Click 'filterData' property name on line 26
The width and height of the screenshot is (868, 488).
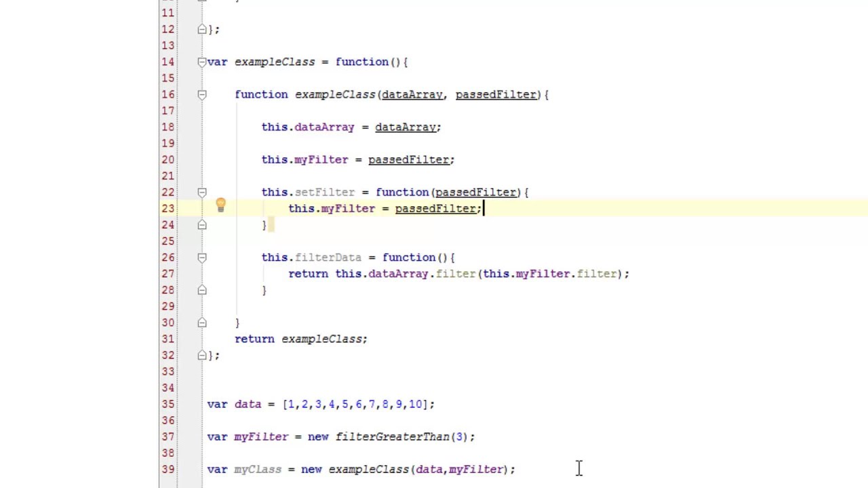328,257
